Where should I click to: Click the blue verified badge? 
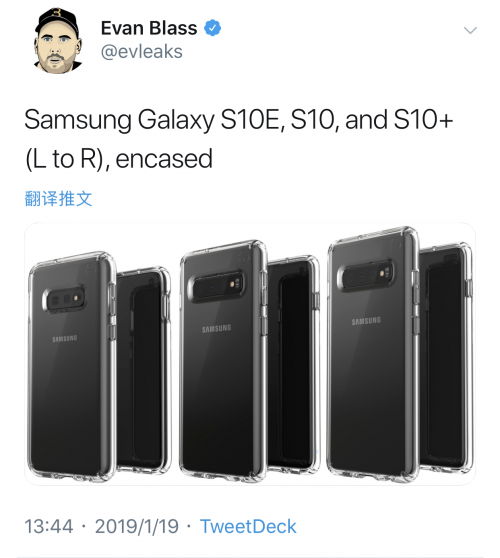coord(212,28)
